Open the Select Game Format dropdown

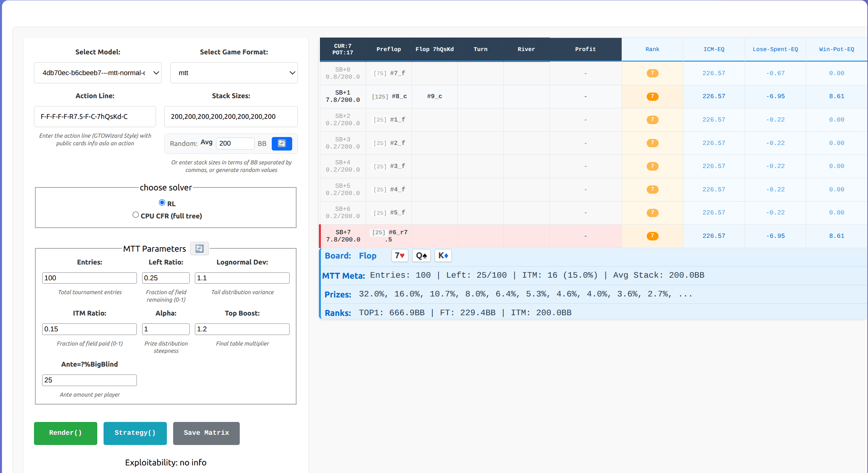click(233, 73)
